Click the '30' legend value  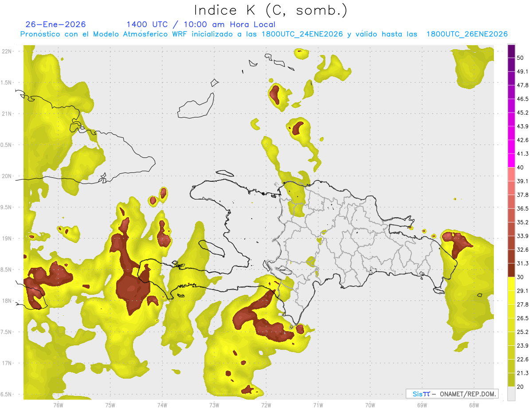pyautogui.click(x=520, y=277)
